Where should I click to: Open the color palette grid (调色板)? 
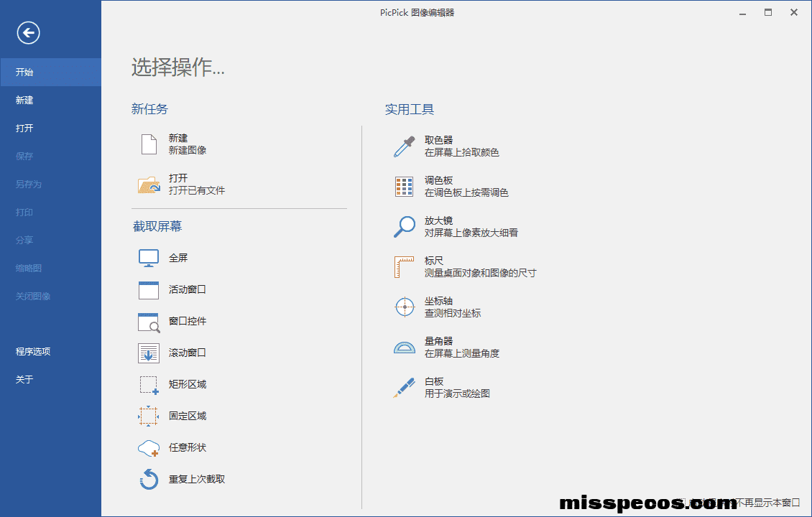tap(405, 187)
